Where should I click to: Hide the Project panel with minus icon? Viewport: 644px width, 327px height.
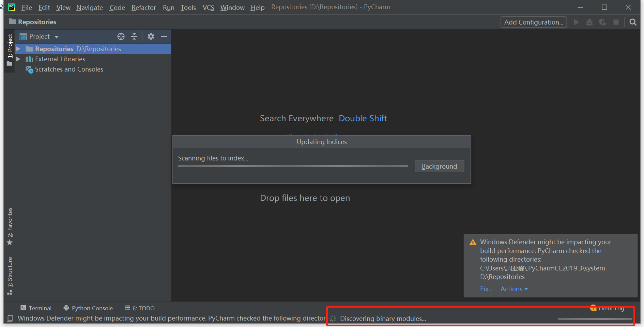(164, 36)
